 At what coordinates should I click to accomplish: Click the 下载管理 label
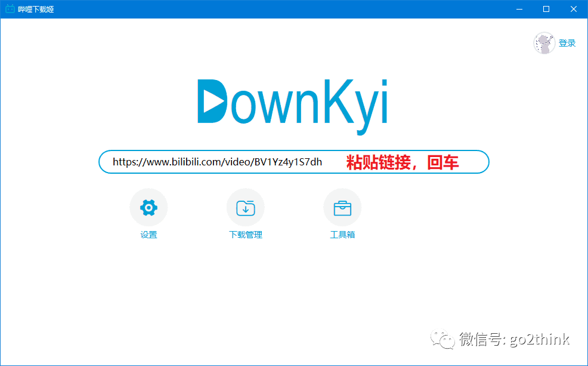point(246,235)
